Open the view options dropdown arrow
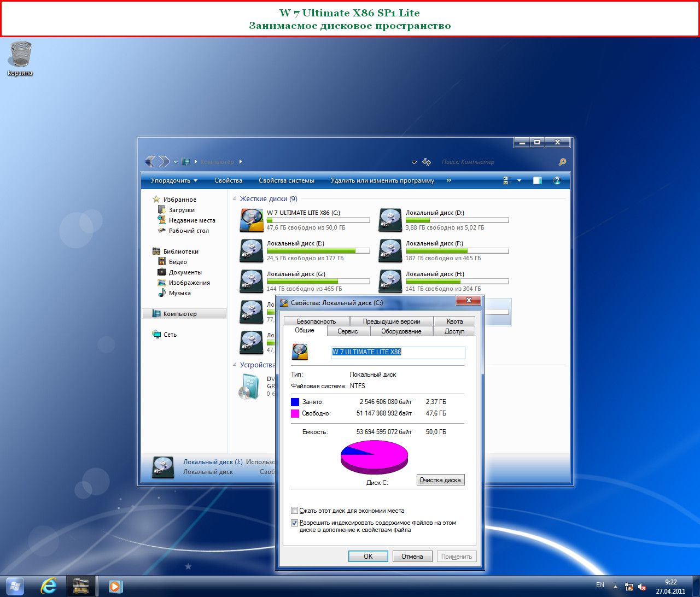The width and height of the screenshot is (700, 597). click(519, 180)
